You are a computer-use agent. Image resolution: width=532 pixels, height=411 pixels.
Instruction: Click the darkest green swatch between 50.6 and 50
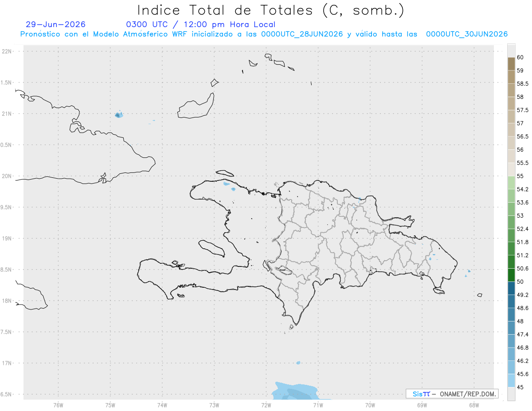(511, 275)
